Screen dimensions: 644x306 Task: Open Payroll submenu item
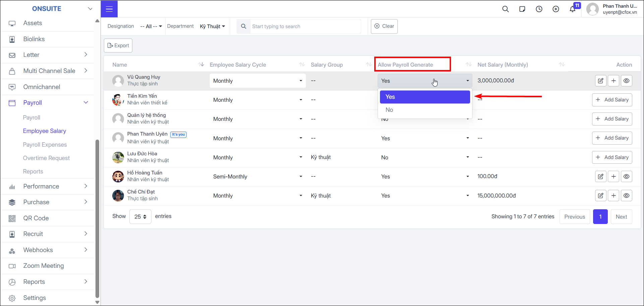(x=31, y=118)
